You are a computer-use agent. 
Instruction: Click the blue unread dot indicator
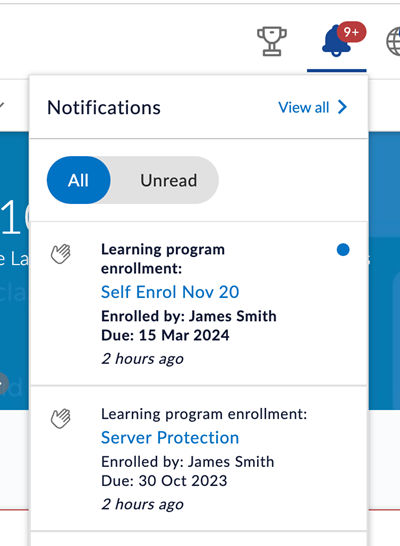pos(343,250)
